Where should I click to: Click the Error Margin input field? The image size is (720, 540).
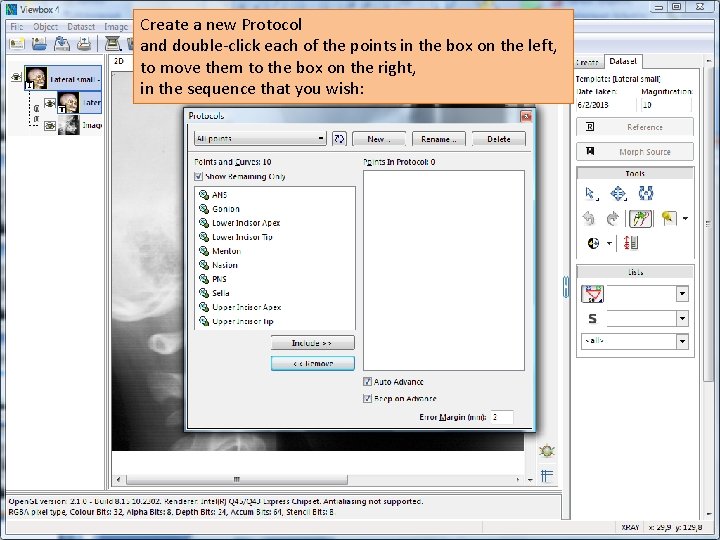point(501,417)
